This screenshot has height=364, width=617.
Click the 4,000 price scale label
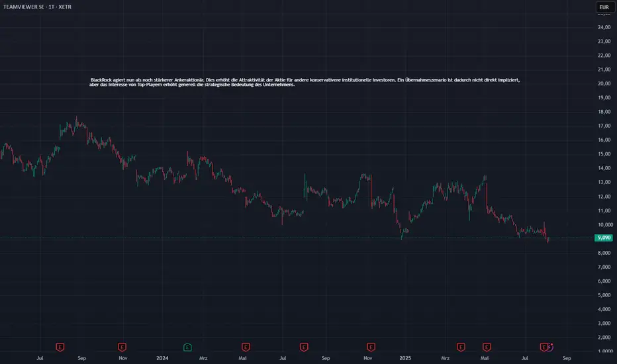click(x=604, y=309)
